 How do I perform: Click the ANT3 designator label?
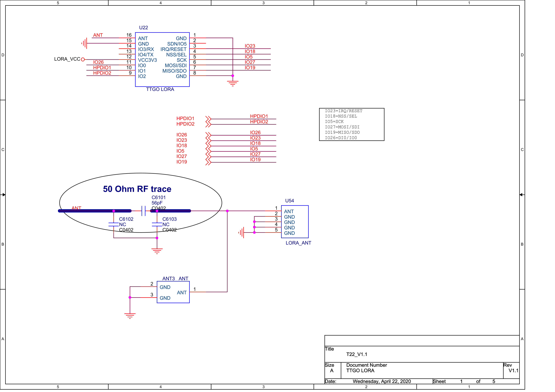click(x=168, y=278)
